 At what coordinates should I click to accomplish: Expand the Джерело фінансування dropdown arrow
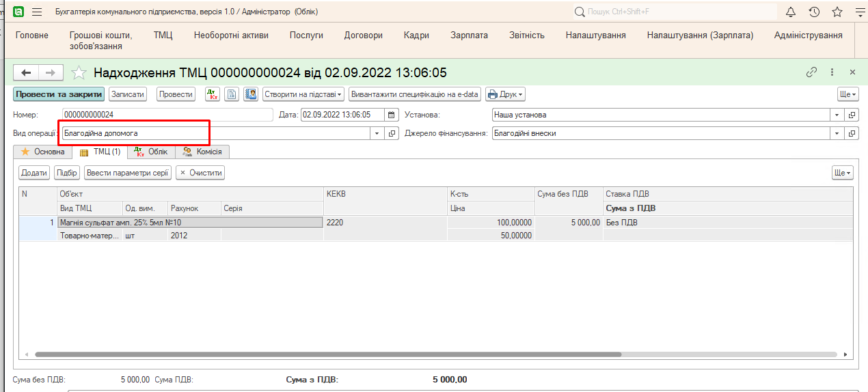point(838,134)
